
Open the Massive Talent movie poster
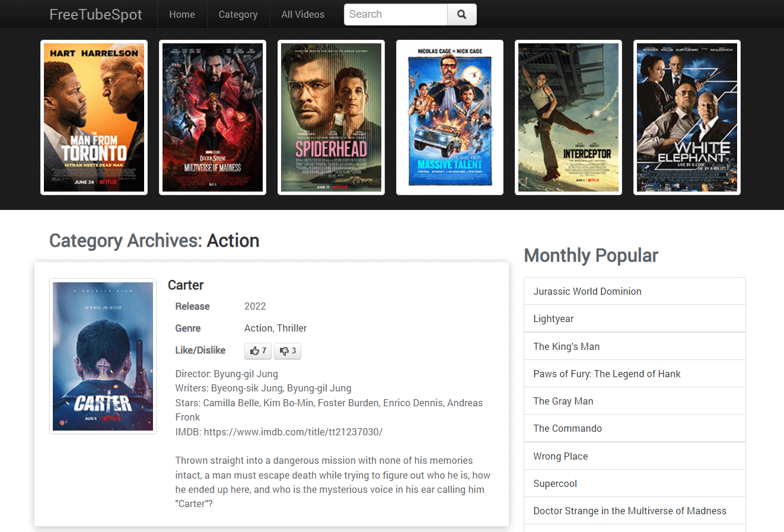click(450, 117)
